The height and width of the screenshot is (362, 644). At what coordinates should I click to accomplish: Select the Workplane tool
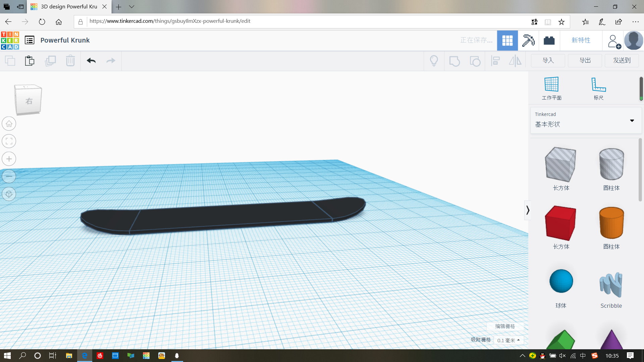pyautogui.click(x=552, y=88)
